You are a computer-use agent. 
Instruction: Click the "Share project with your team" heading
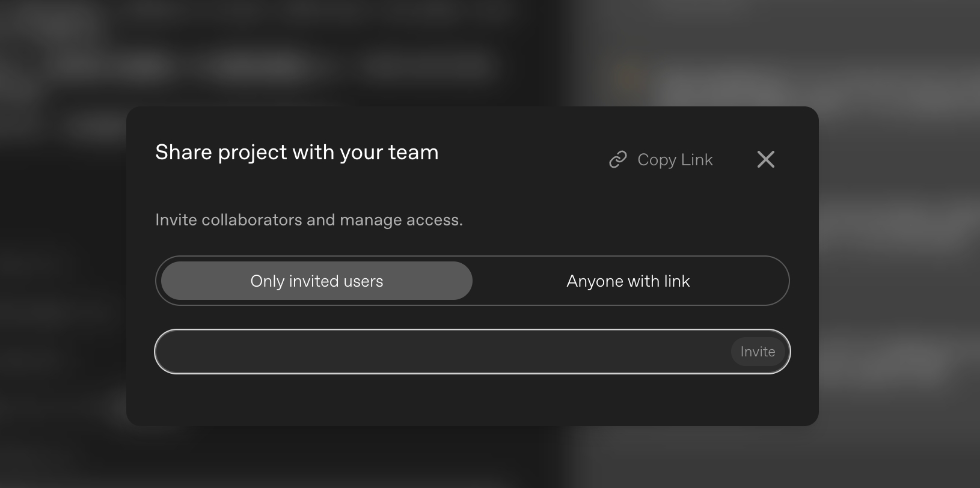point(296,153)
